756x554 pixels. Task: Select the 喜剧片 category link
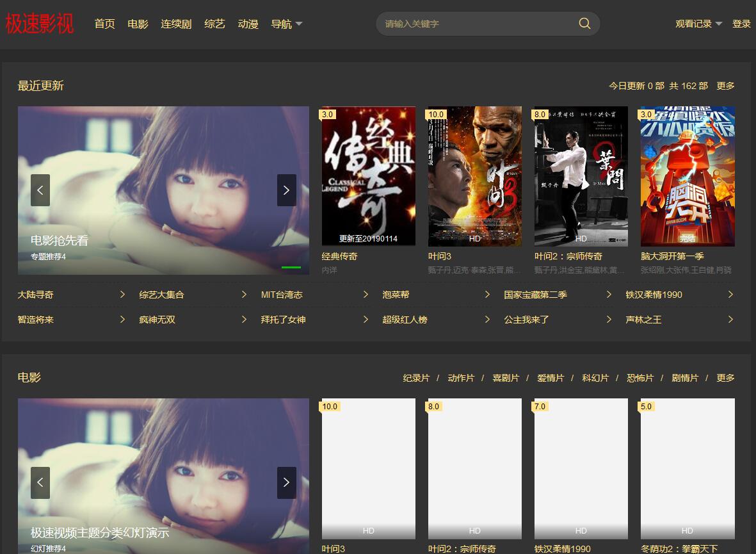click(x=505, y=378)
